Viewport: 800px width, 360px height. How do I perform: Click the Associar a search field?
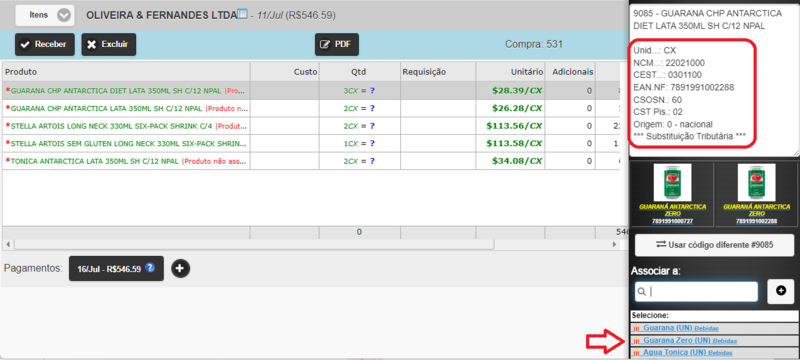696,291
